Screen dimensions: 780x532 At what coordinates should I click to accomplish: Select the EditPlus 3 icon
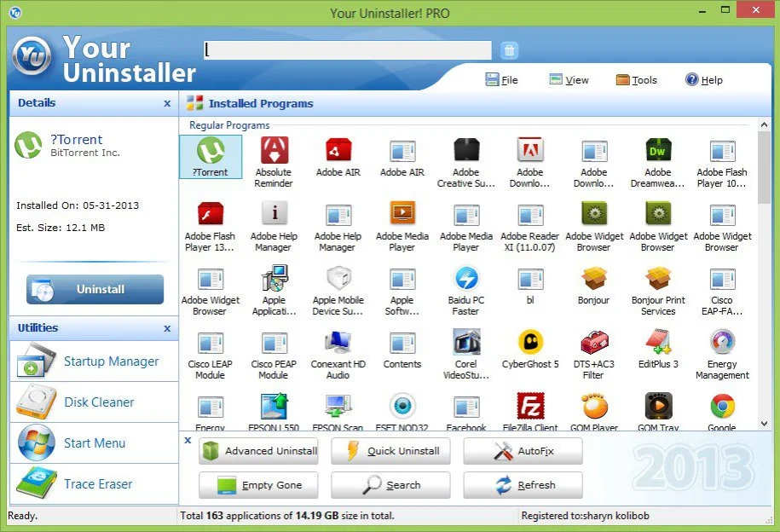(x=658, y=344)
